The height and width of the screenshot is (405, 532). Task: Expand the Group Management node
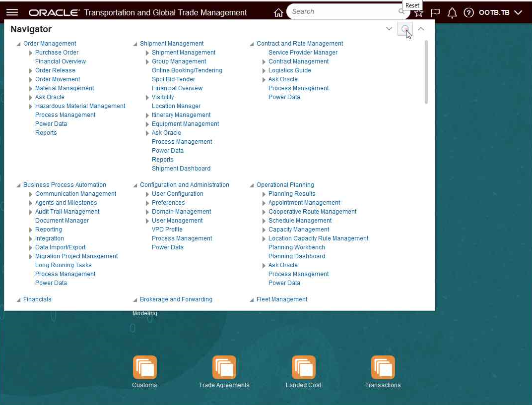tap(147, 61)
